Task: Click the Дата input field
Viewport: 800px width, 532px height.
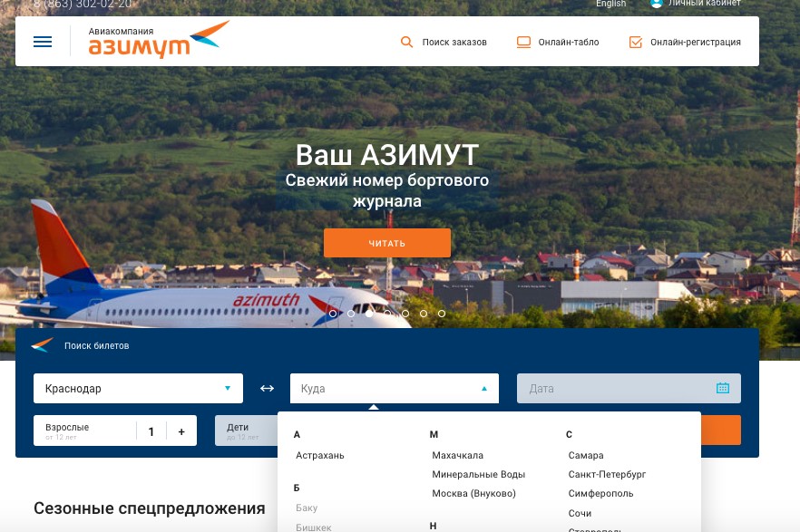Action: coord(629,388)
